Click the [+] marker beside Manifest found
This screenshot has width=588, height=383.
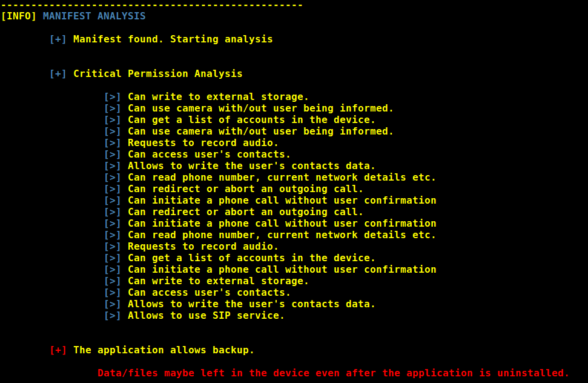coord(58,39)
